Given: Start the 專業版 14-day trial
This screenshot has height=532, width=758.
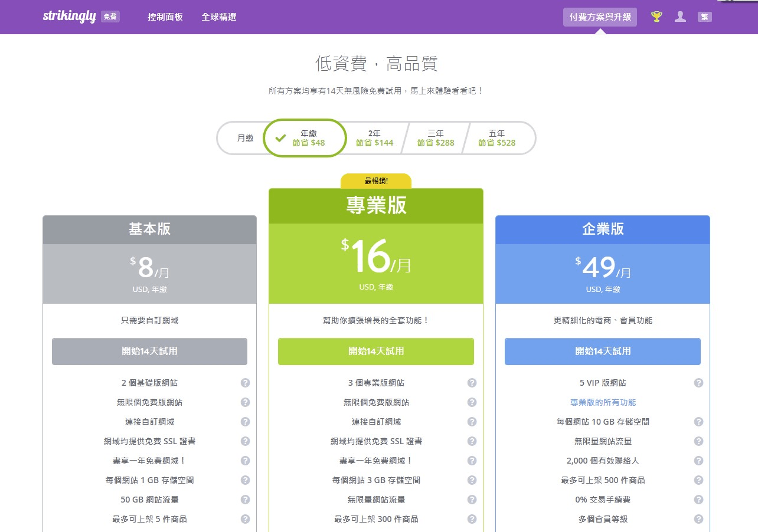Looking at the screenshot, I should (x=375, y=351).
